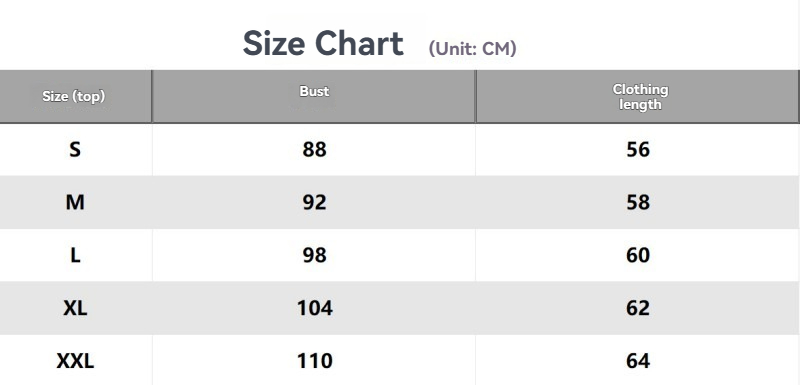Click clothing length value 56

click(638, 149)
